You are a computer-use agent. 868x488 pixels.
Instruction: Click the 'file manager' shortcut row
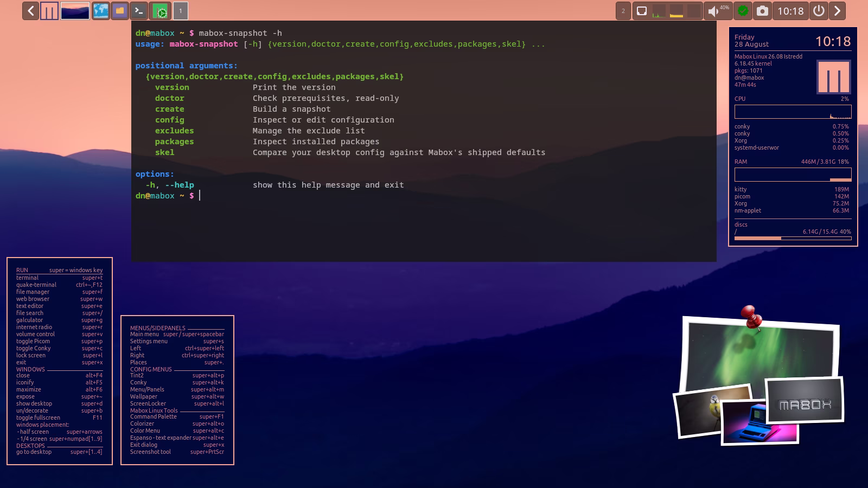pyautogui.click(x=59, y=292)
